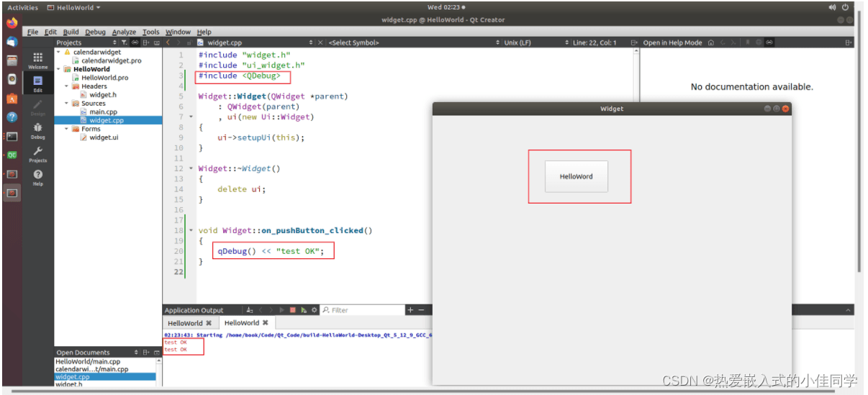The height and width of the screenshot is (395, 868).
Task: Click the filter tree icon in Projects panel
Action: pyautogui.click(x=124, y=42)
